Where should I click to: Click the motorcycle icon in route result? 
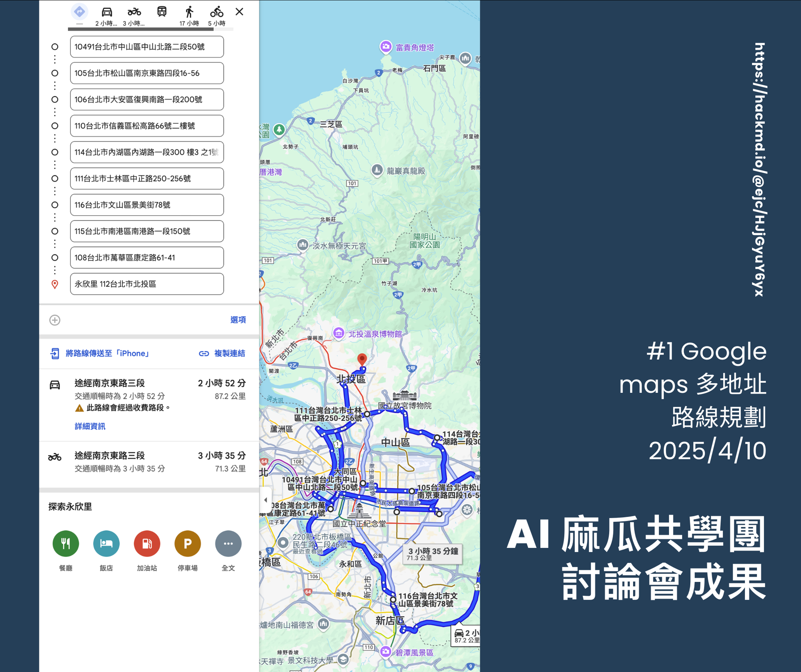(x=55, y=457)
